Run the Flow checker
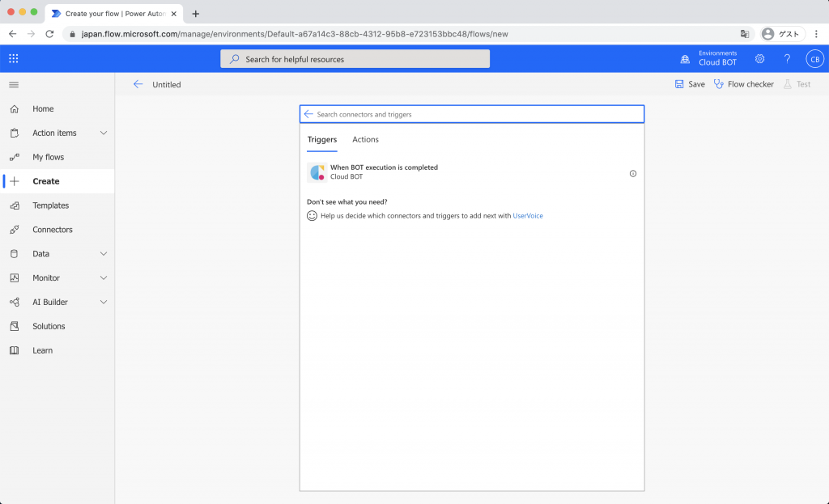The height and width of the screenshot is (504, 829). 744,84
